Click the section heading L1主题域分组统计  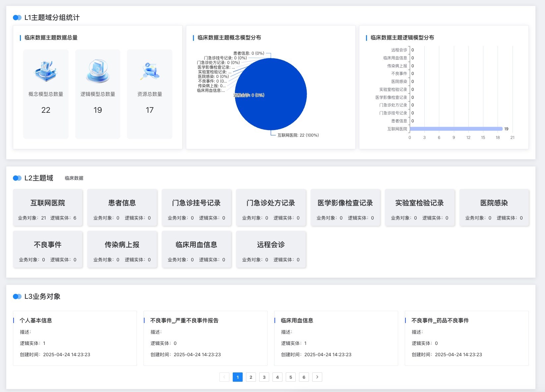[x=52, y=18]
